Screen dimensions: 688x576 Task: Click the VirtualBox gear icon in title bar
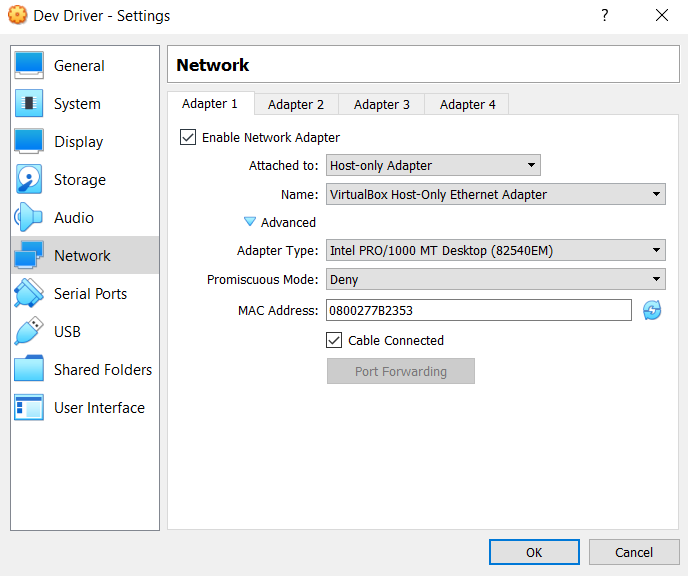[18, 15]
